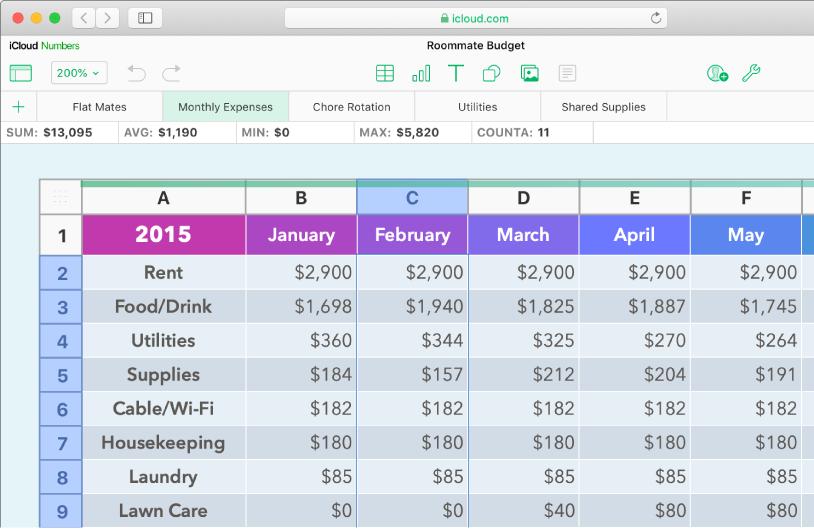The height and width of the screenshot is (529, 814).
Task: Click the undo arrow
Action: click(x=137, y=73)
